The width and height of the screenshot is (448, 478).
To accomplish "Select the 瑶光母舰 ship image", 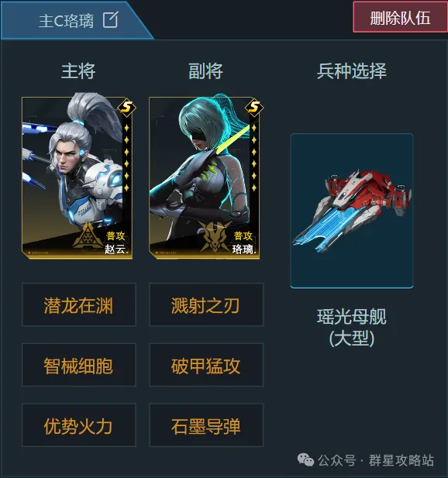I will [352, 211].
